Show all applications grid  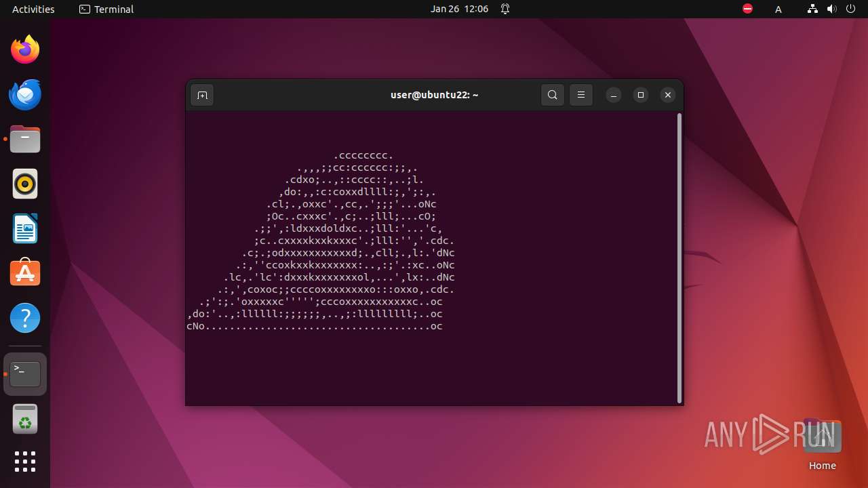[x=25, y=462]
